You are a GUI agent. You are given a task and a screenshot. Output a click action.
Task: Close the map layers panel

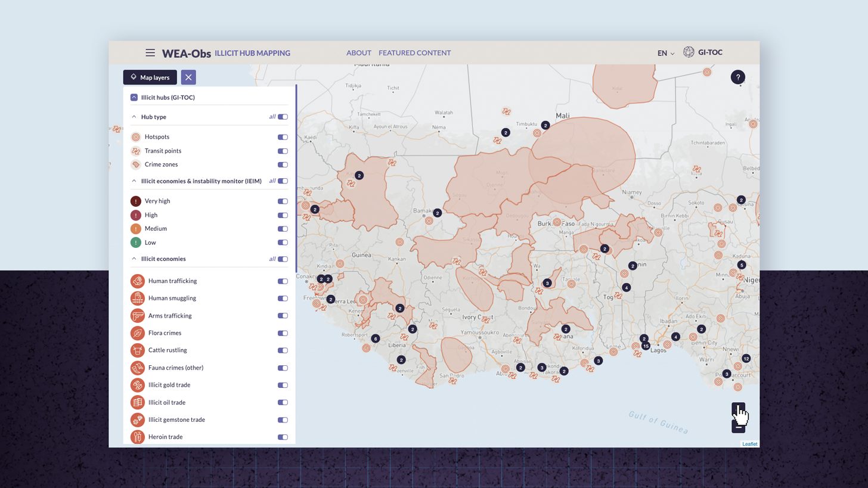click(188, 77)
